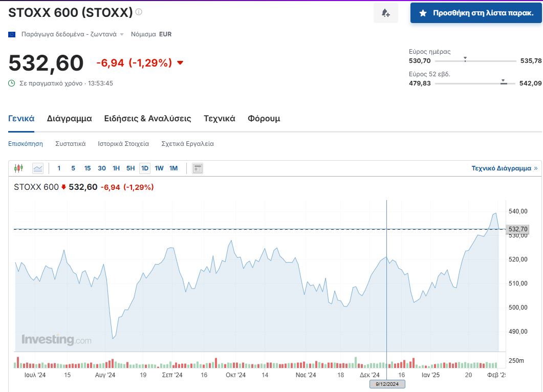This screenshot has height=392, width=543.
Task: Click the red down arrow beside percentage change
Action: [x=180, y=63]
